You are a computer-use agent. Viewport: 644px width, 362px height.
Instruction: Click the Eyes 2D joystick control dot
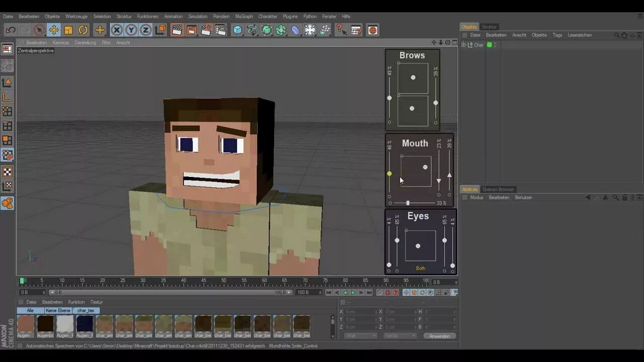(x=418, y=246)
